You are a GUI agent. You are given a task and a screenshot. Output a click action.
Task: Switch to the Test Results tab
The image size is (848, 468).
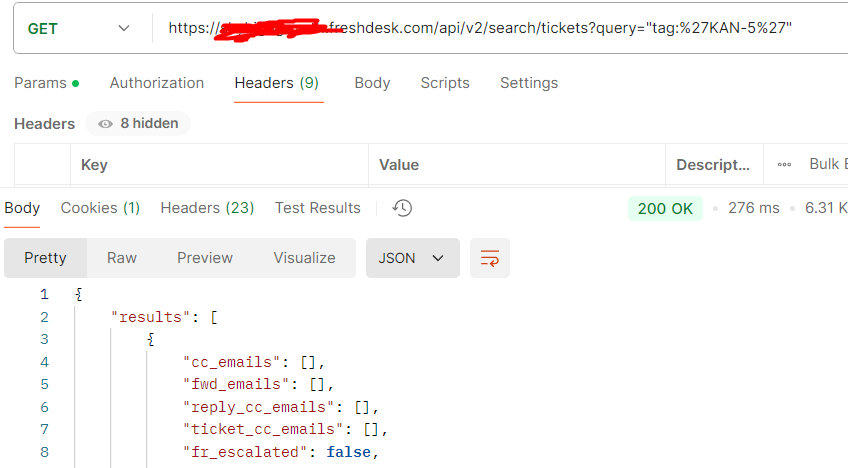coord(317,208)
